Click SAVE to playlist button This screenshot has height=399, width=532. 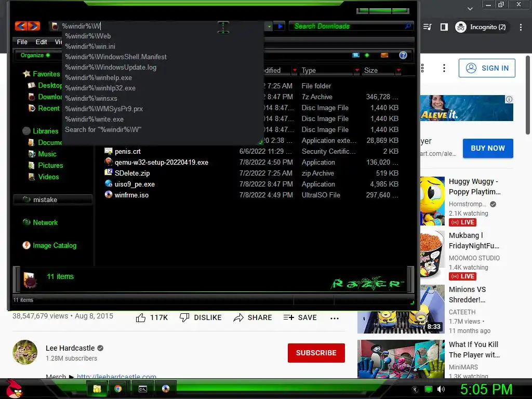(x=300, y=317)
